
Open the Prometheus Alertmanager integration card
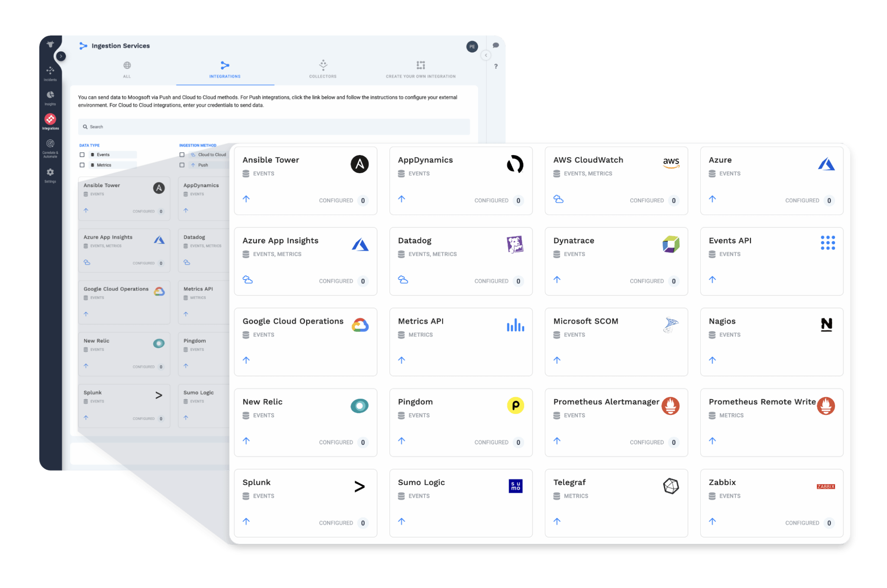(x=616, y=422)
